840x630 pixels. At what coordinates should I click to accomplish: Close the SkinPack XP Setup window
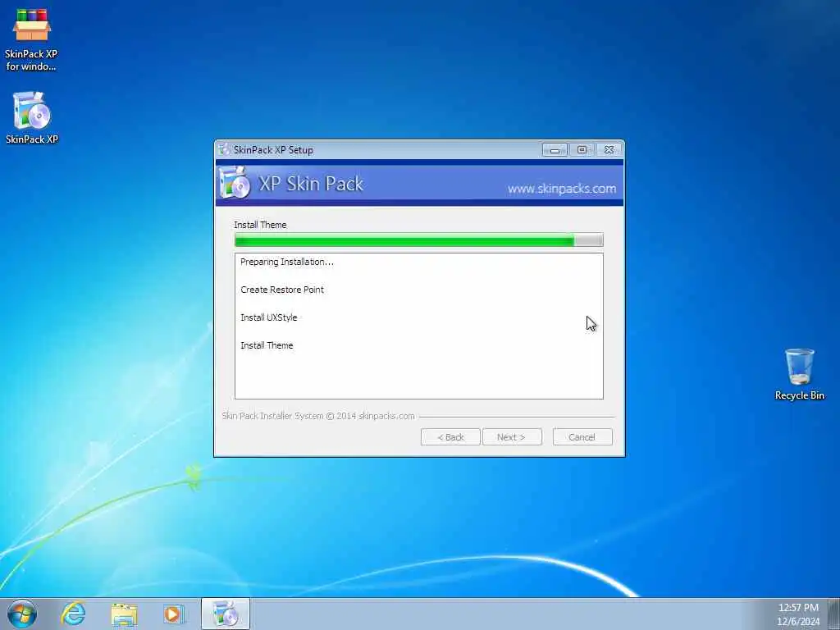[609, 150]
